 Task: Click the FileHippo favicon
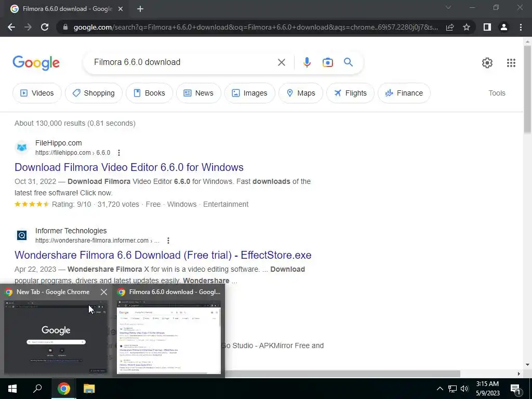coord(22,148)
